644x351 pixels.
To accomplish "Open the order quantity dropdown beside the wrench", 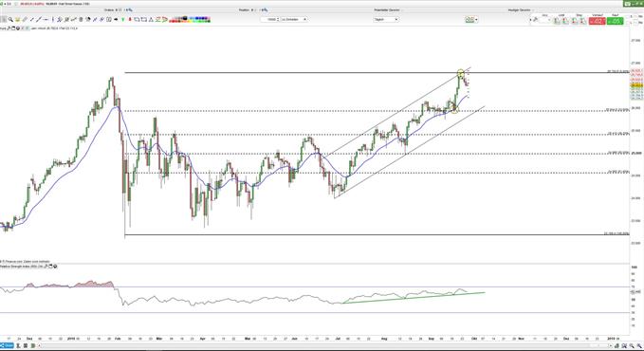I will pyautogui.click(x=544, y=20).
